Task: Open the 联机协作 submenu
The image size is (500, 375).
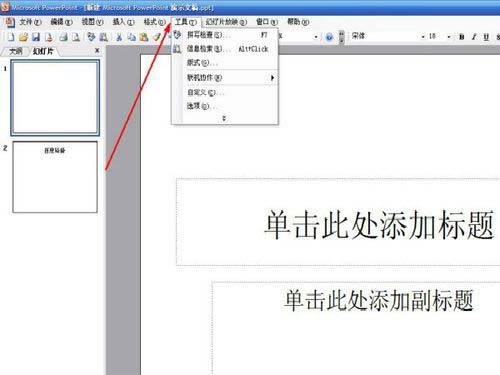Action: click(x=225, y=78)
